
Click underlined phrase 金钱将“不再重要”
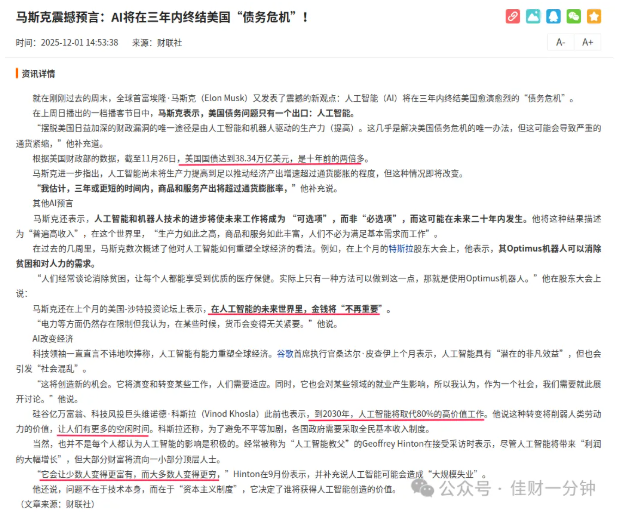pos(347,309)
